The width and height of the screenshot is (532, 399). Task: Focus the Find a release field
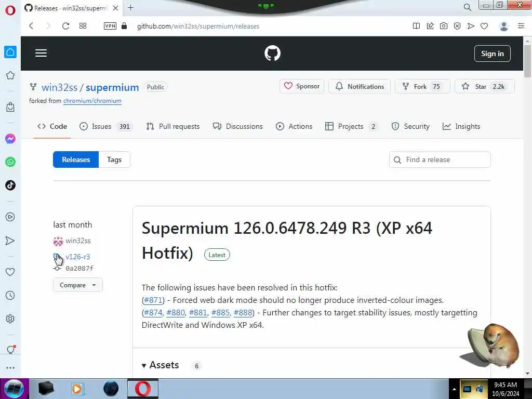(x=440, y=159)
